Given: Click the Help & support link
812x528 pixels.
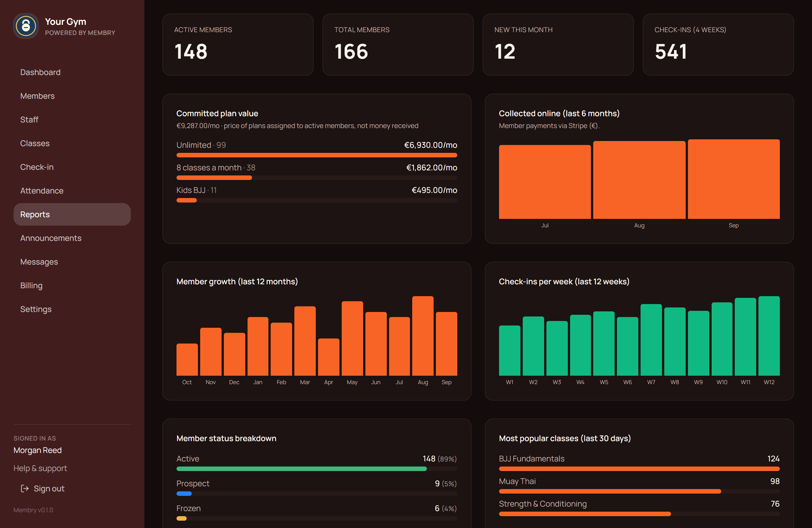Looking at the screenshot, I should 40,468.
